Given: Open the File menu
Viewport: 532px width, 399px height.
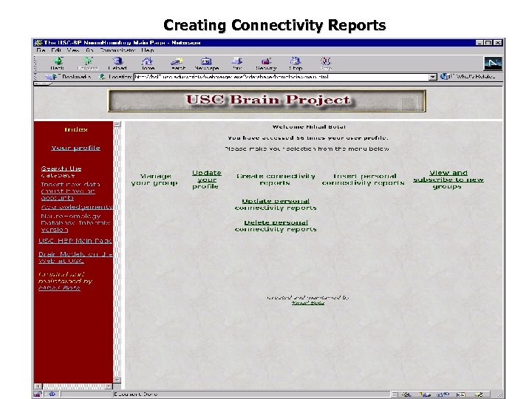Looking at the screenshot, I should pos(41,50).
